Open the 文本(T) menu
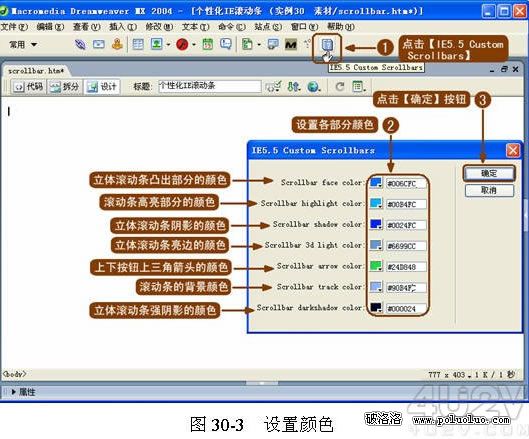The height and width of the screenshot is (439, 529). pyautogui.click(x=195, y=27)
